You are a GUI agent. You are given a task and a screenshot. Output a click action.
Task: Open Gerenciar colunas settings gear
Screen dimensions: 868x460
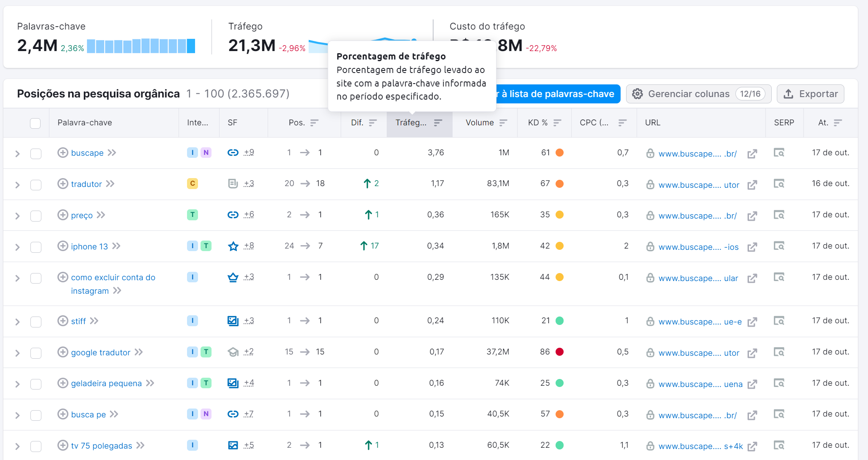tap(638, 94)
